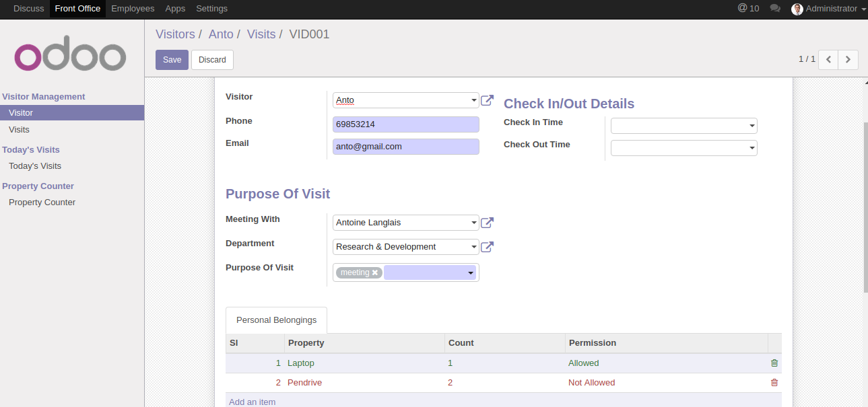Open external link for Department field
This screenshot has height=407, width=868.
(487, 247)
